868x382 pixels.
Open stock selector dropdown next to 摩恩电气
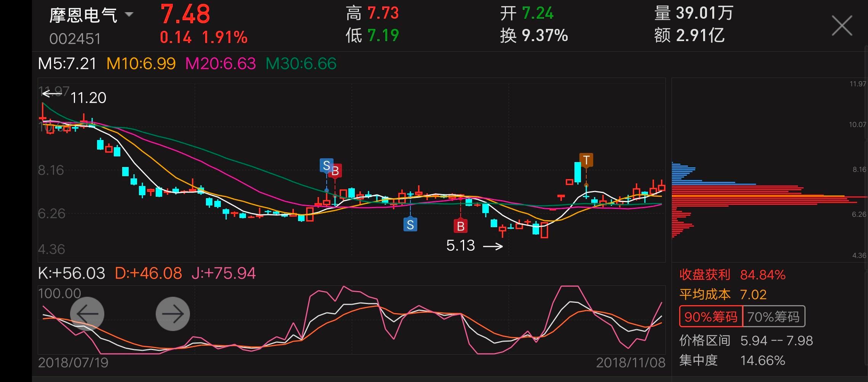[x=129, y=14]
